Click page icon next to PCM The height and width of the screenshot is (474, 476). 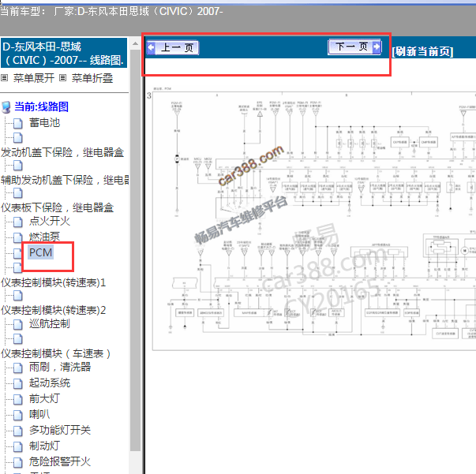coord(18,253)
